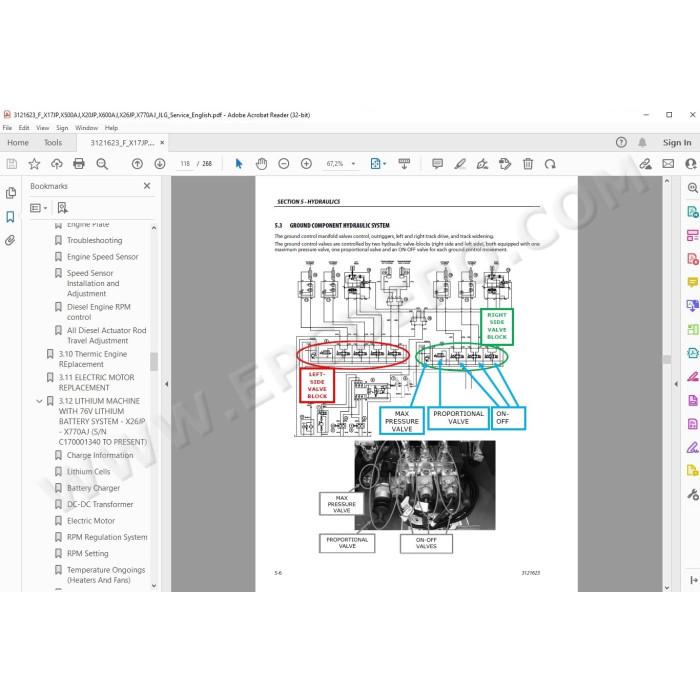Close the 3121623_F_X17JP document tab
700x700 pixels.
(x=162, y=143)
